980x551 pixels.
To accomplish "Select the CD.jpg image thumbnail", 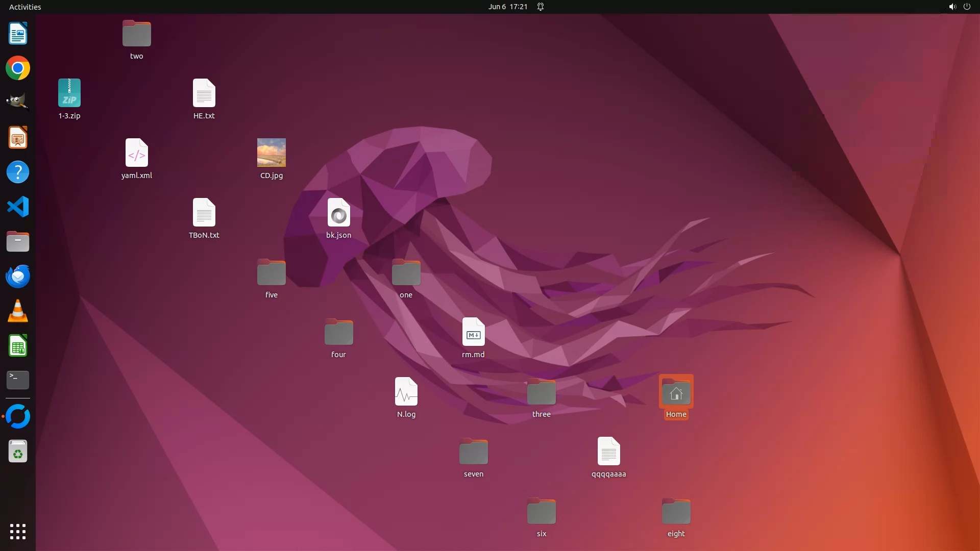I will pyautogui.click(x=272, y=153).
